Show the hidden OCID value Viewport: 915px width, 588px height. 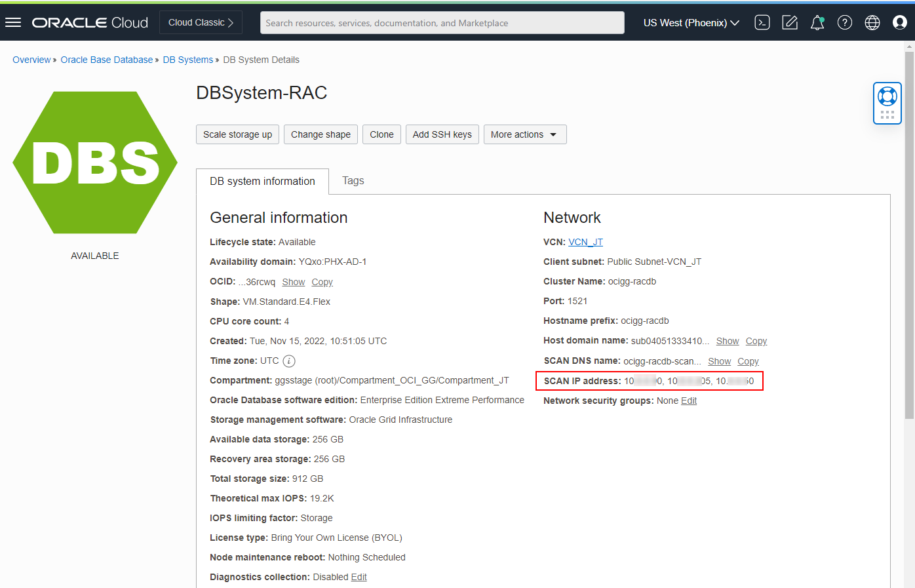[x=293, y=282]
